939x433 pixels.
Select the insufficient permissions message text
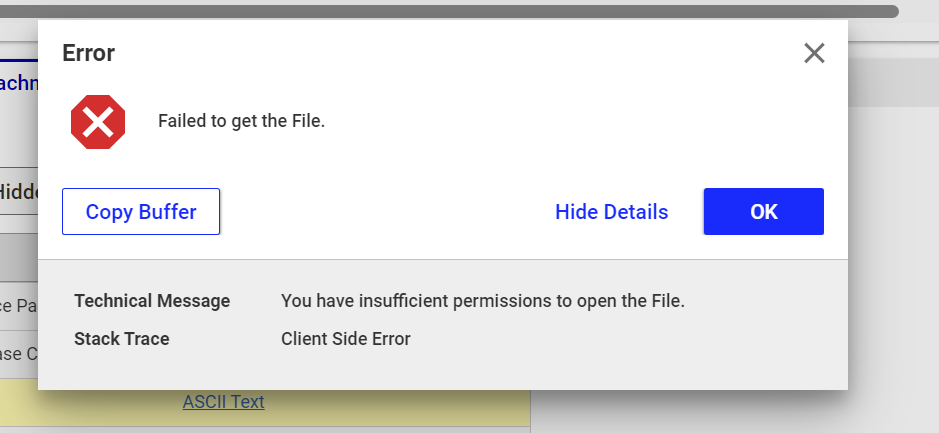click(482, 301)
